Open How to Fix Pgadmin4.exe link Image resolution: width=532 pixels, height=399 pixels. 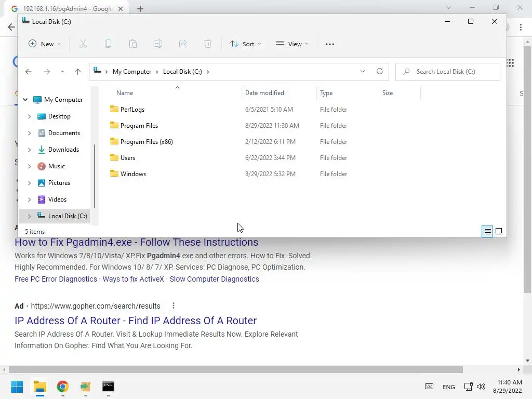coord(137,242)
